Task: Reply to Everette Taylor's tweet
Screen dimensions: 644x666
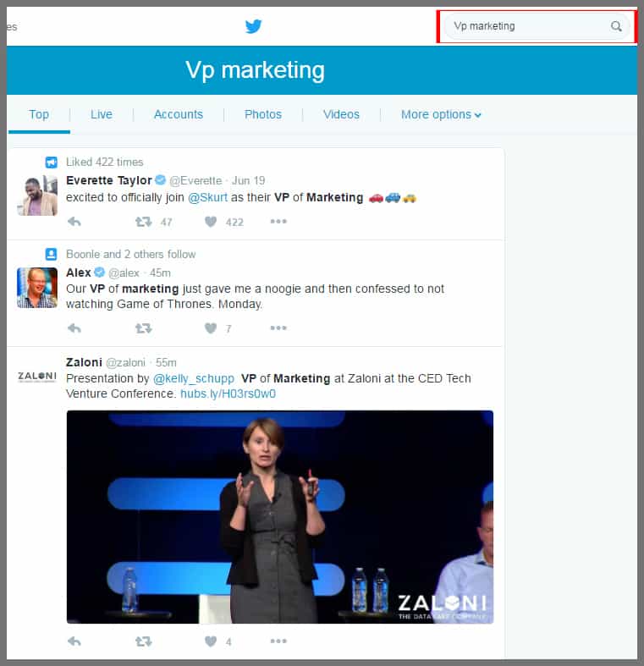Action: 74,222
